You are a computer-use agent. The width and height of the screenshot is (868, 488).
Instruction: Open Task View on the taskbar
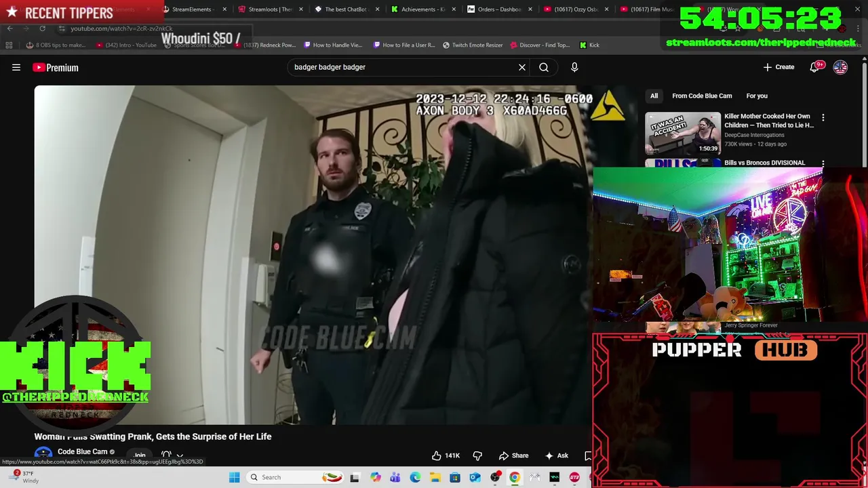pos(355,477)
